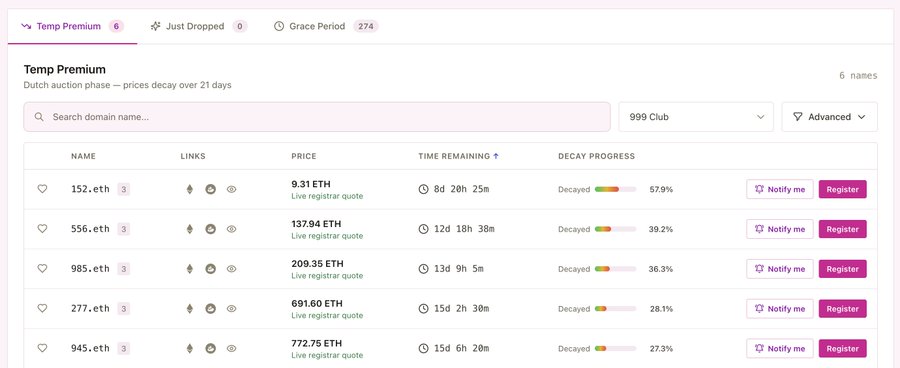Open the 999 Club category dropdown
This screenshot has width=900, height=368.
[696, 117]
